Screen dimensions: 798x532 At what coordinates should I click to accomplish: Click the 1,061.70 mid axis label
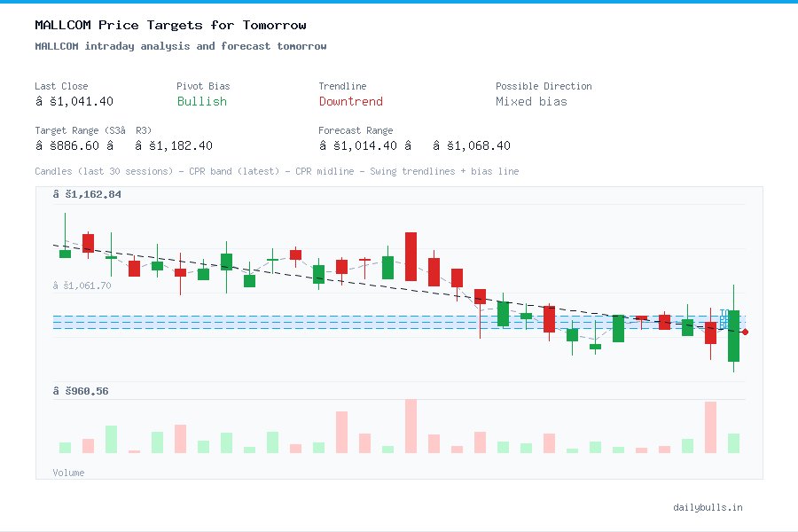[82, 286]
